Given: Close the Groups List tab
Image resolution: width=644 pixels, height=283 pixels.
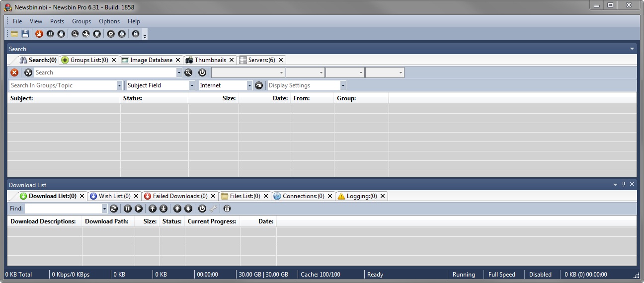Looking at the screenshot, I should point(114,60).
